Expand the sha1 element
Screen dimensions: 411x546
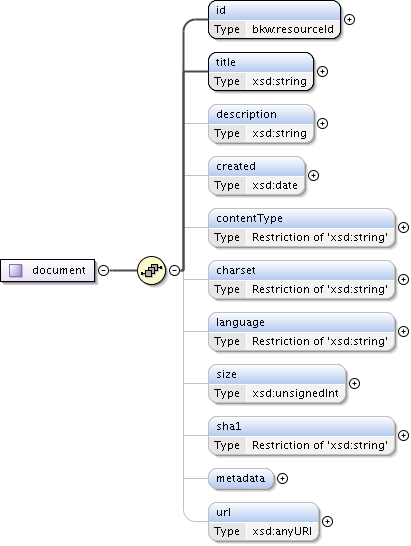point(403,435)
